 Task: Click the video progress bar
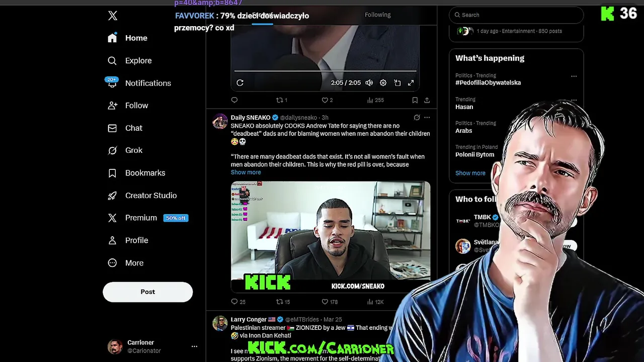[325, 71]
